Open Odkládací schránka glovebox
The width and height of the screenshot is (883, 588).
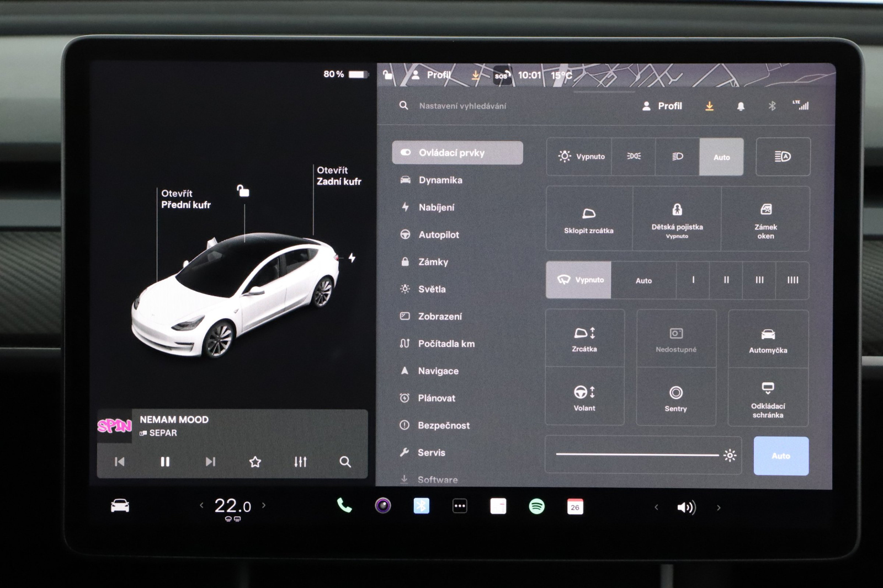point(768,398)
